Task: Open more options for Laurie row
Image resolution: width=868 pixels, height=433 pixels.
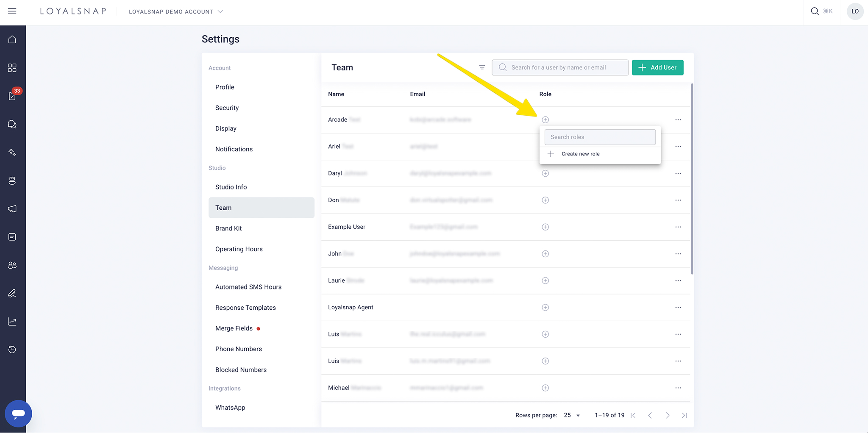Action: coord(678,280)
